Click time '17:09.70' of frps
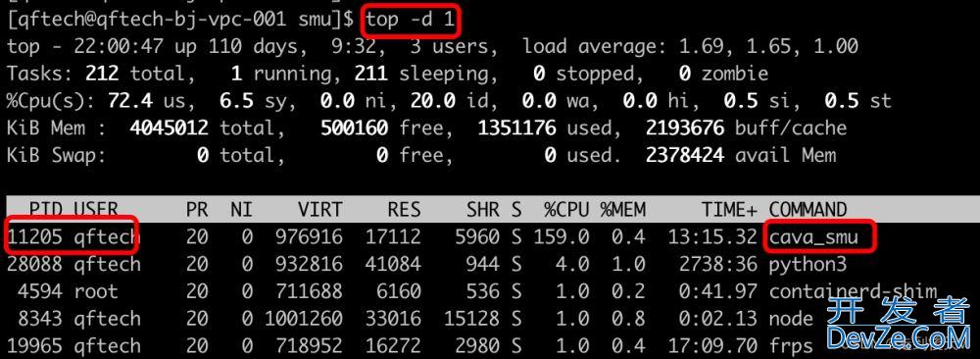 click(x=712, y=346)
